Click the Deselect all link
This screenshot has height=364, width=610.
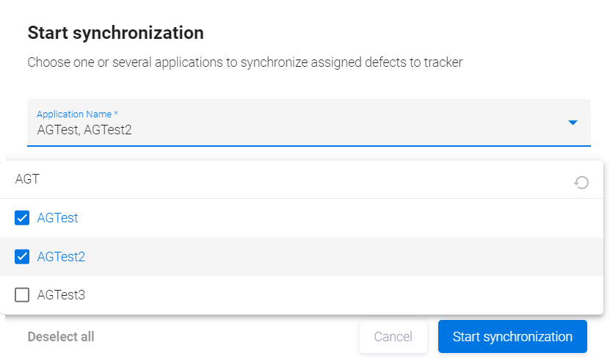(61, 337)
